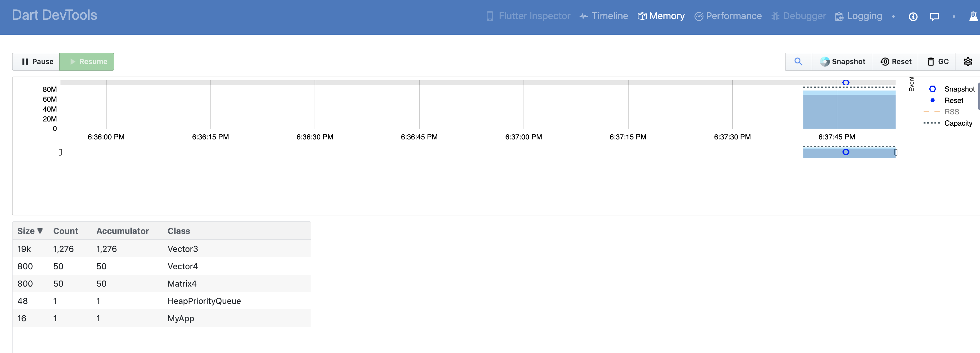Open the Logging tab

859,16
